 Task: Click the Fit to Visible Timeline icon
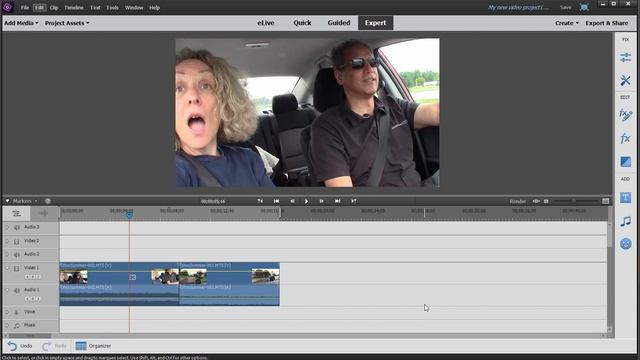[x=536, y=201]
